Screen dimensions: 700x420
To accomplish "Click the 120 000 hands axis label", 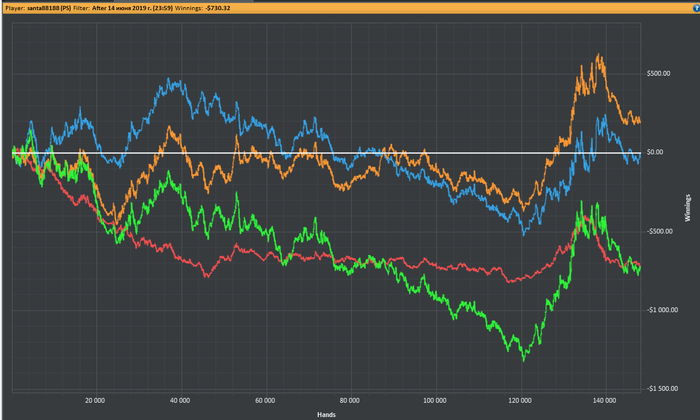I will click(x=520, y=400).
